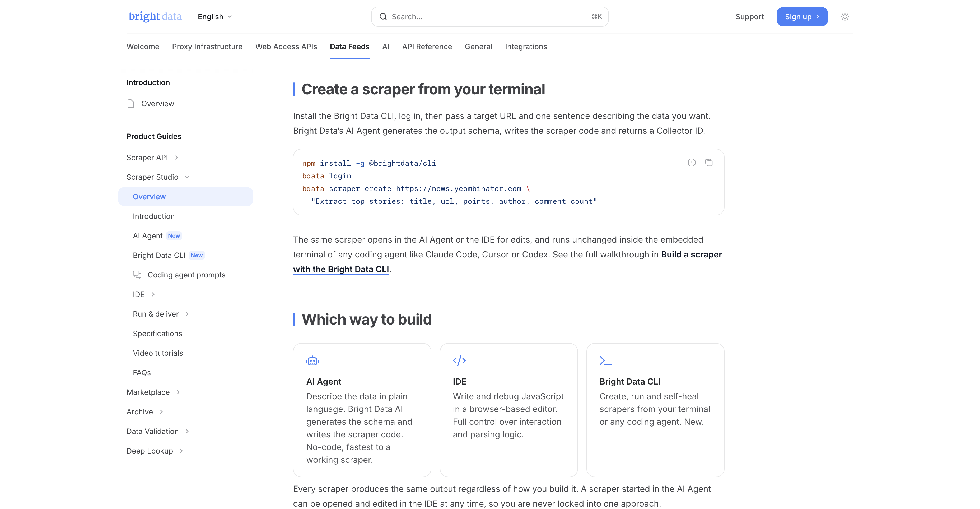Click the 'bdata login' code line
This screenshot has height=509, width=980.
coord(326,176)
